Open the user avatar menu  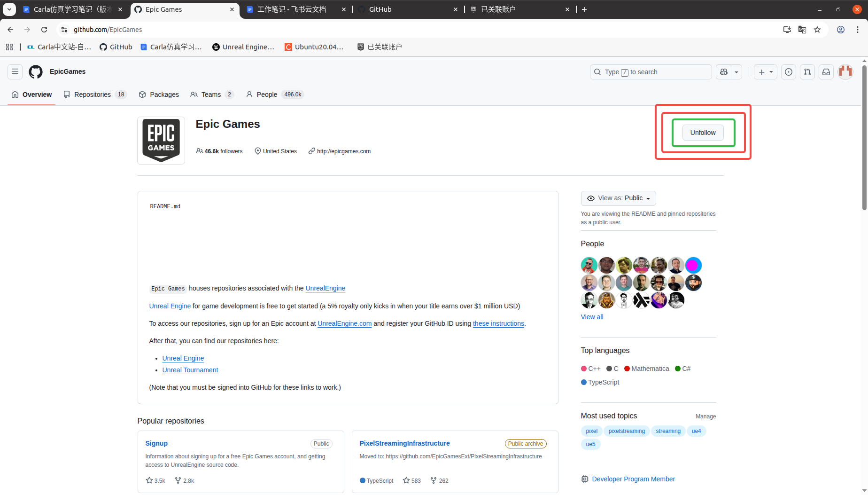pyautogui.click(x=845, y=72)
